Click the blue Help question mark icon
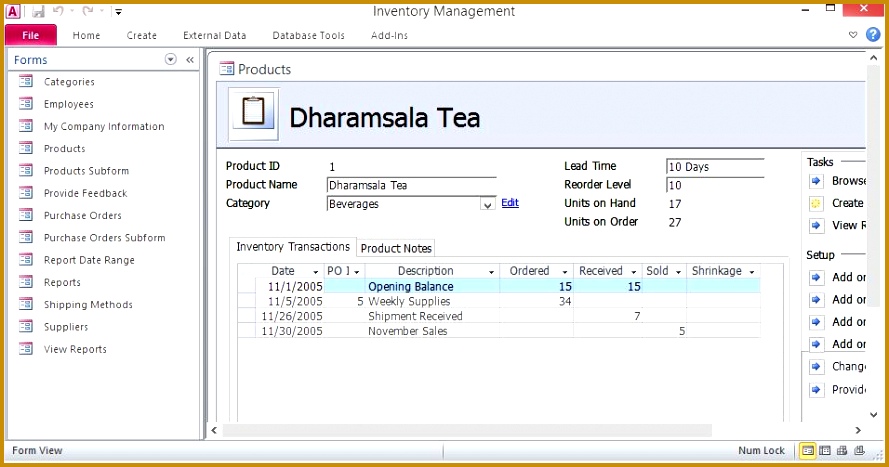Viewport: 889px width, 467px height. click(x=873, y=35)
